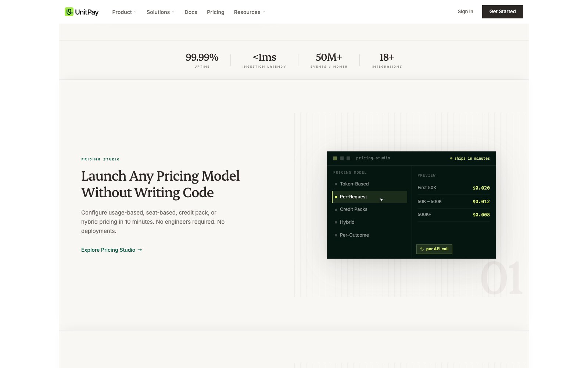Open the Product dropdown menu
588x368 pixels.
click(x=124, y=12)
